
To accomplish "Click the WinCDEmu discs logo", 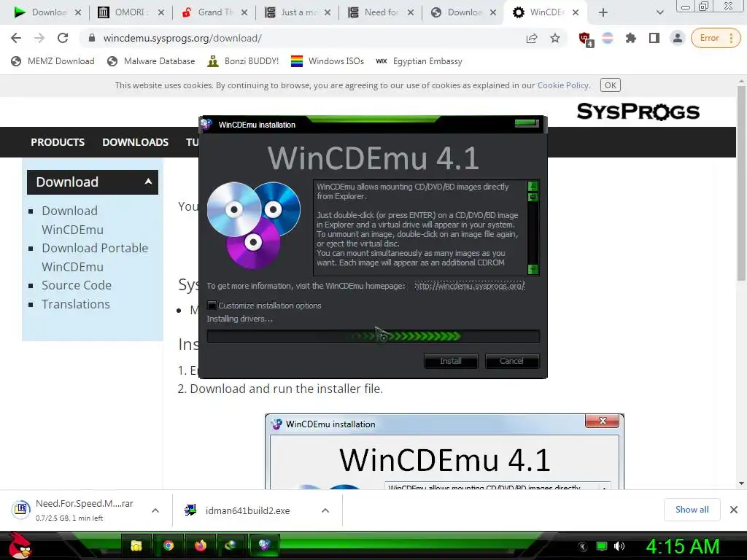I will pos(253,225).
